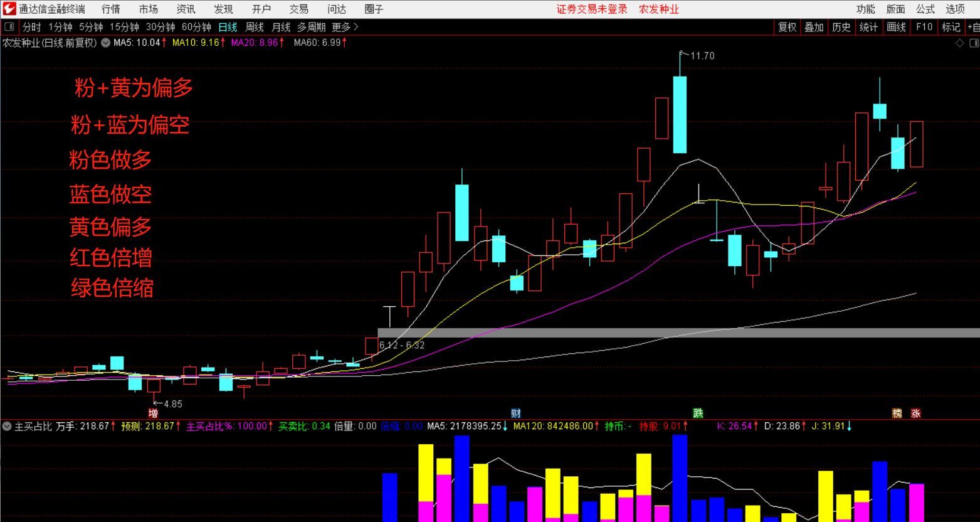
Task: Add stock to watchlist with +自
Action: [972, 27]
